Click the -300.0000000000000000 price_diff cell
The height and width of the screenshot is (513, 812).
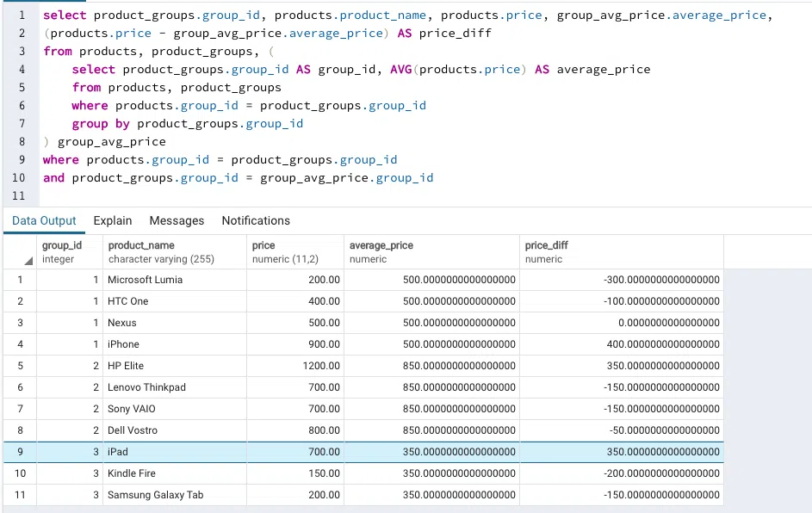(622, 280)
